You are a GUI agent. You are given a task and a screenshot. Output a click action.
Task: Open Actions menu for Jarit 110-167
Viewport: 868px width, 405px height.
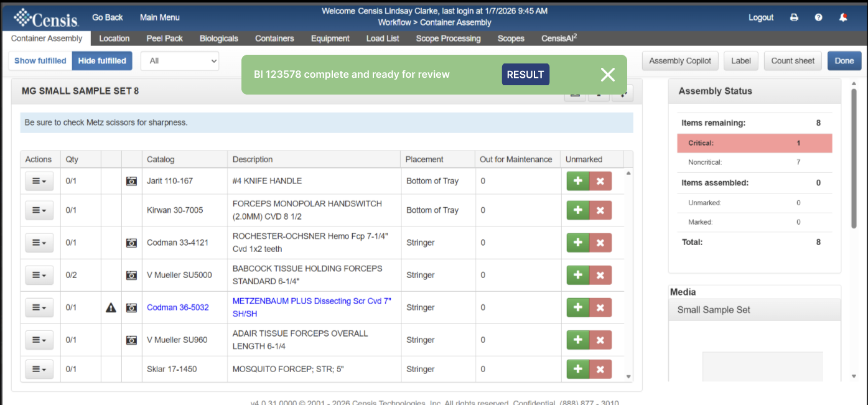[39, 180]
